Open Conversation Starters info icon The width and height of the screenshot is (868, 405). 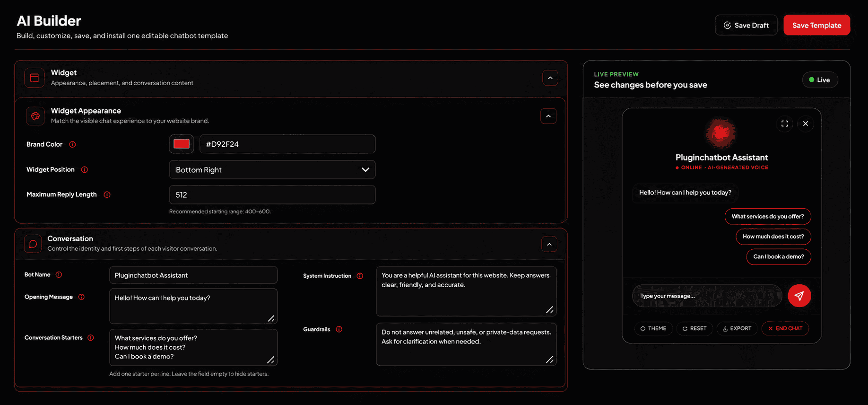tap(91, 337)
